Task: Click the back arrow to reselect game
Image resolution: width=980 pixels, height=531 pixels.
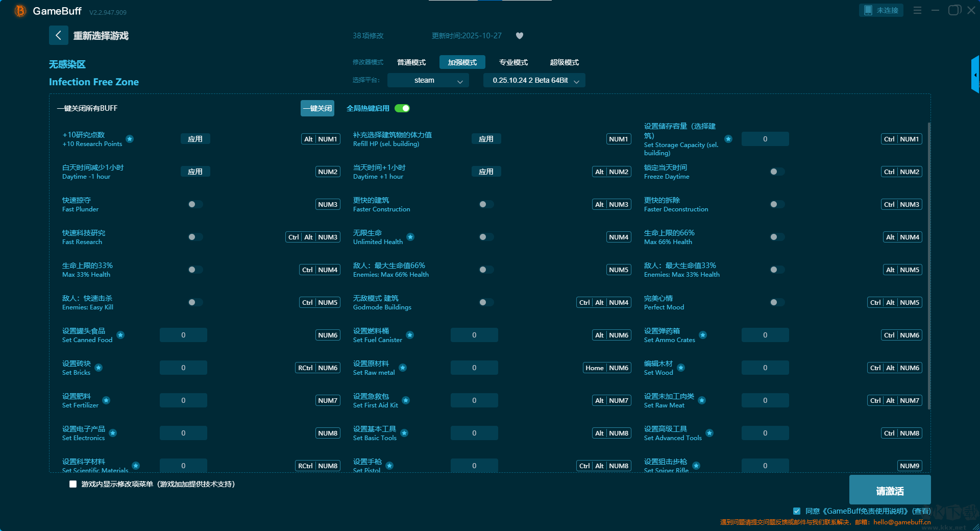Action: coord(58,35)
